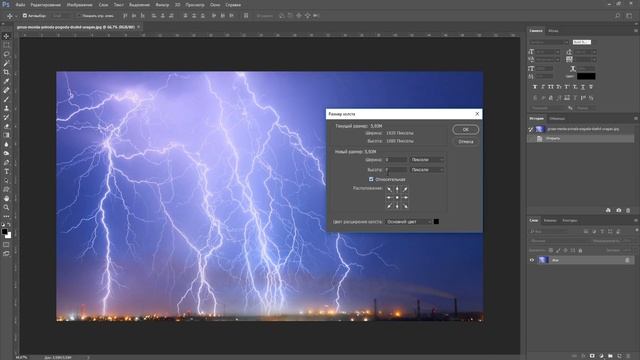
Task: Open Character panel flyout menu
Action: (x=636, y=31)
